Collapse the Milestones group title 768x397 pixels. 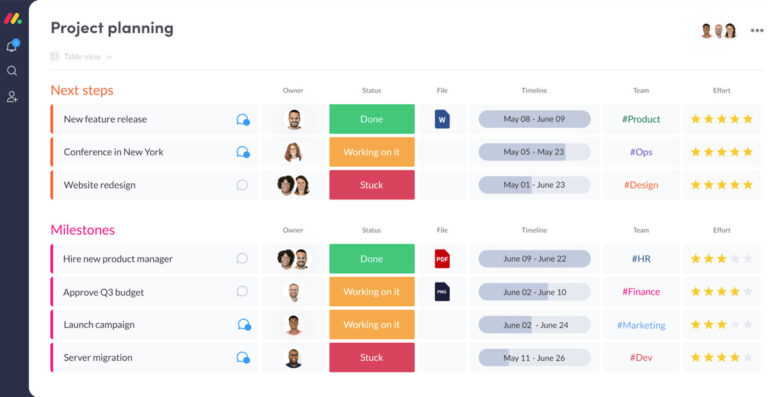pos(82,230)
